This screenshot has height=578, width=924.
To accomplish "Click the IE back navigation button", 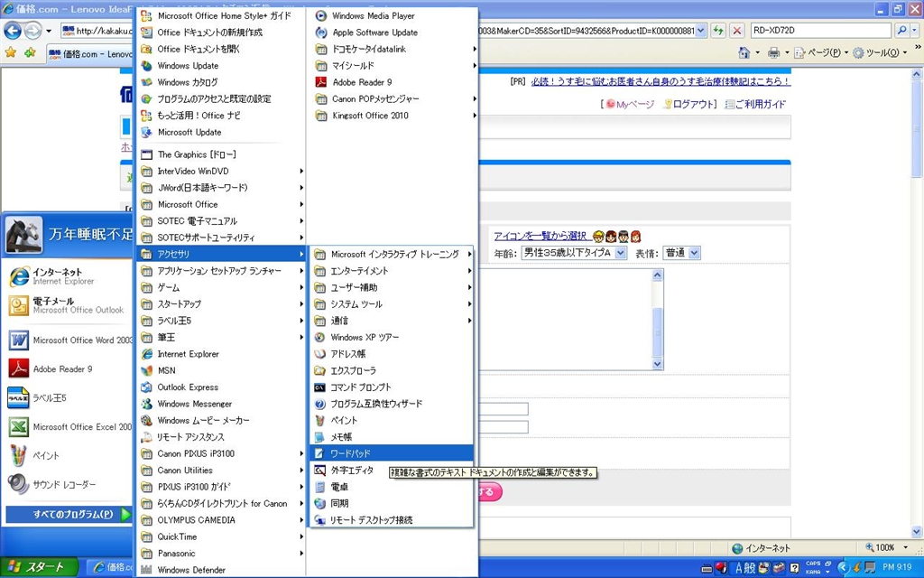I will pyautogui.click(x=13, y=31).
